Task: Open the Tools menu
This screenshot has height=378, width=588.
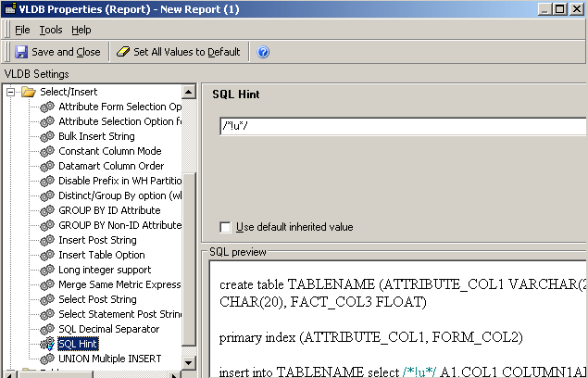Action: (x=51, y=30)
